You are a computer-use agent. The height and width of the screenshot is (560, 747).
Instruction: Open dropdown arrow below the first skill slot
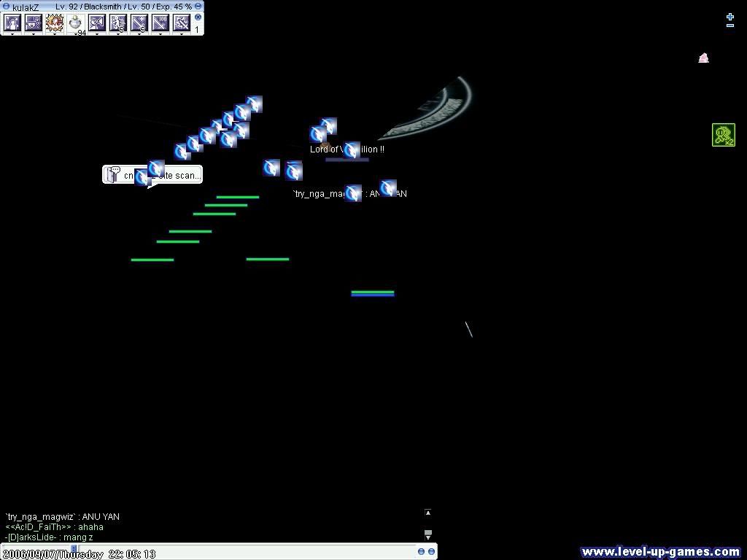point(12,34)
